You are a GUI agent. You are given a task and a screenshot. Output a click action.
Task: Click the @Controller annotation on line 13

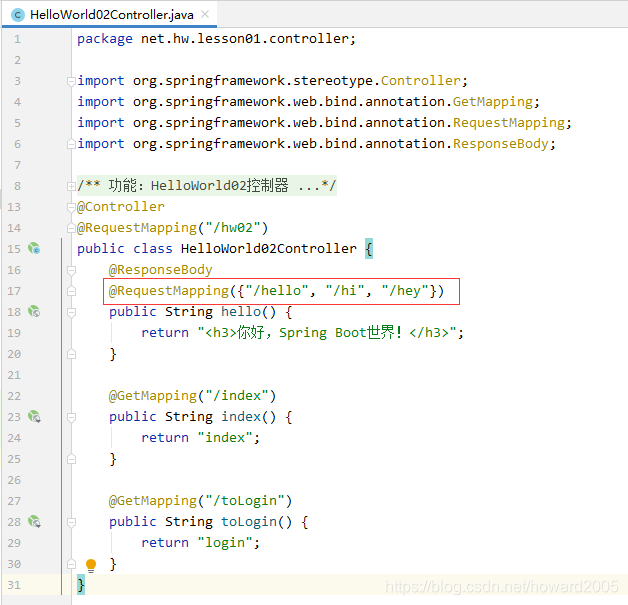[121, 207]
